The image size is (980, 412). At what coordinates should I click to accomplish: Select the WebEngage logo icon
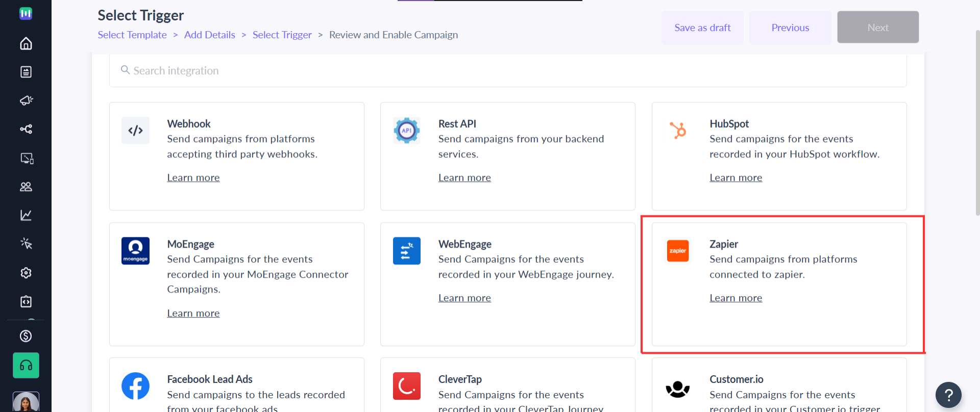point(407,251)
